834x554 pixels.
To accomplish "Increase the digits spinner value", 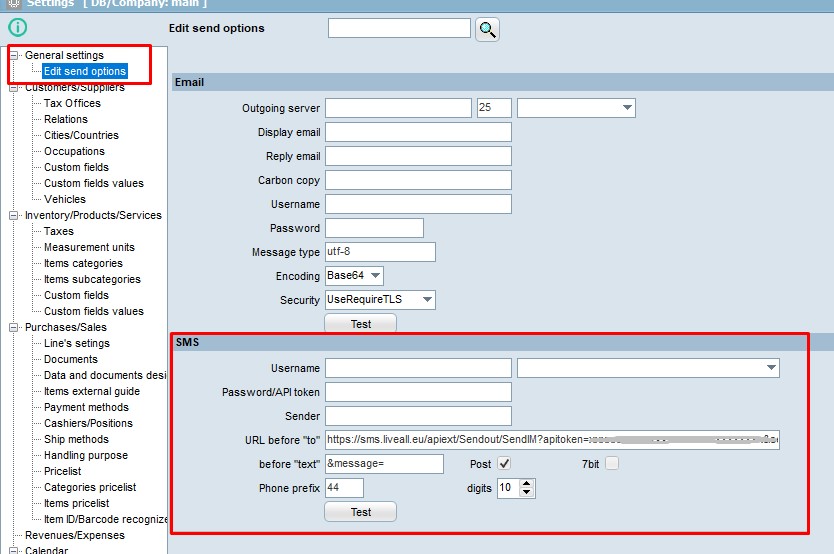I will point(528,483).
